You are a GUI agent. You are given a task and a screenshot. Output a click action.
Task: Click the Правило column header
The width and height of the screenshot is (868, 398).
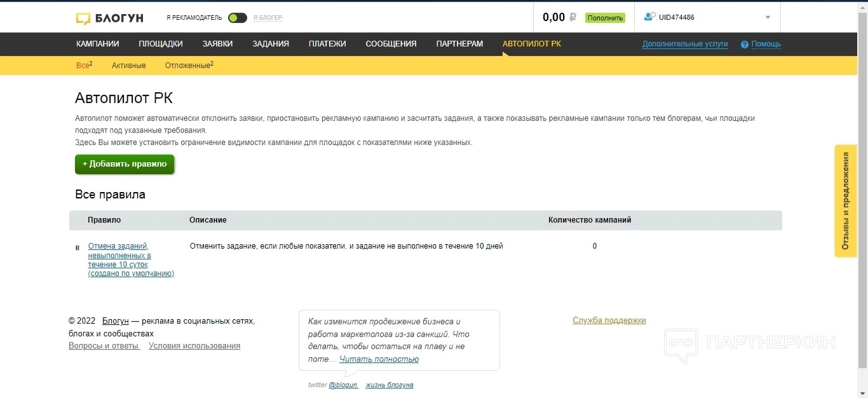coord(104,220)
